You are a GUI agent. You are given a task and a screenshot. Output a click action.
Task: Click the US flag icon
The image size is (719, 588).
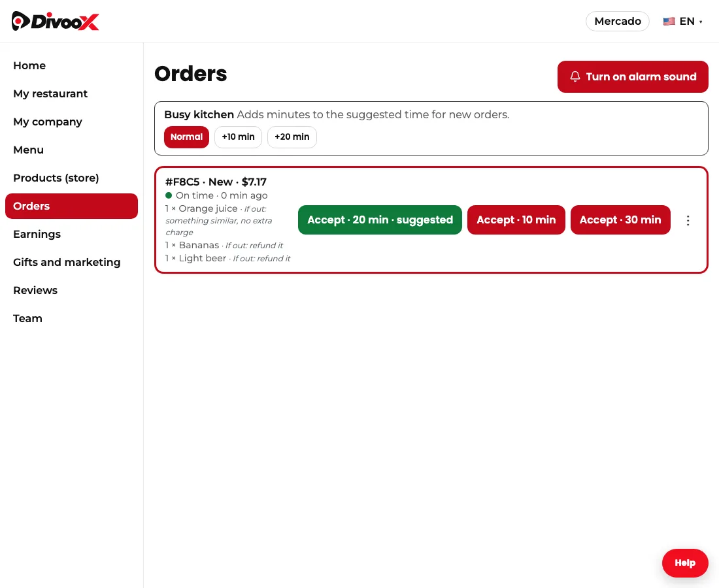pyautogui.click(x=669, y=21)
